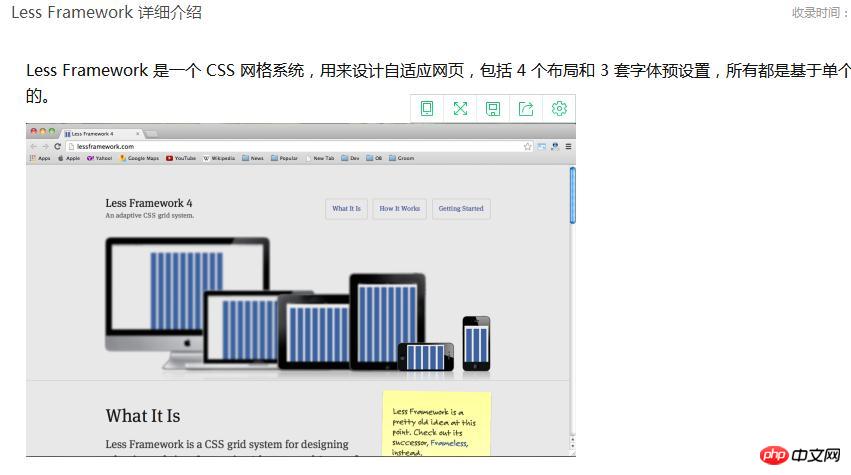Click the Frameless link in yellow note
The height and width of the screenshot is (475, 851).
click(448, 444)
